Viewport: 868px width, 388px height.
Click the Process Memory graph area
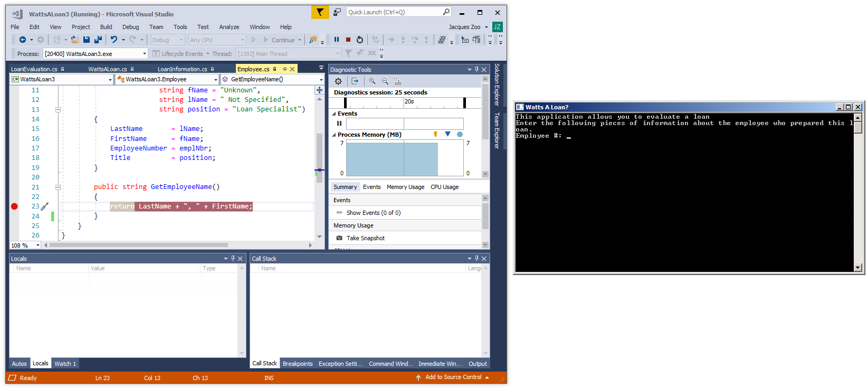[405, 158]
